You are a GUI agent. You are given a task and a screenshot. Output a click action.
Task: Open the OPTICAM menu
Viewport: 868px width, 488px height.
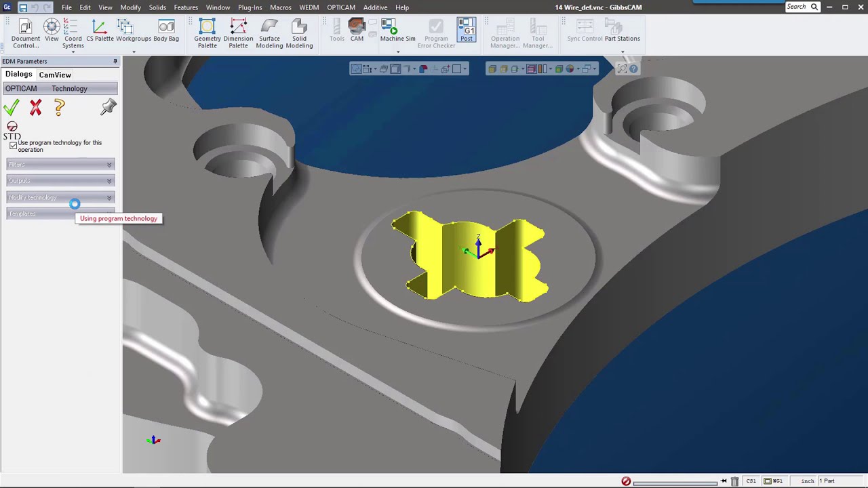click(x=340, y=7)
